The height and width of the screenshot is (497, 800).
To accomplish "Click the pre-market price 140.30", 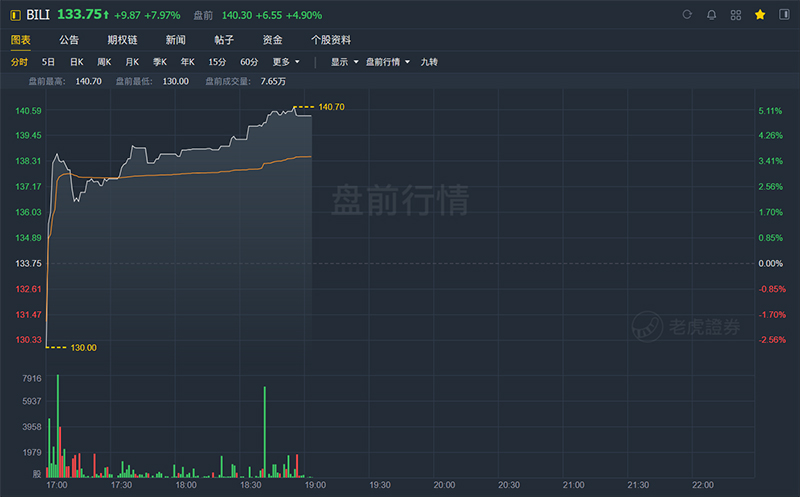I will (237, 15).
